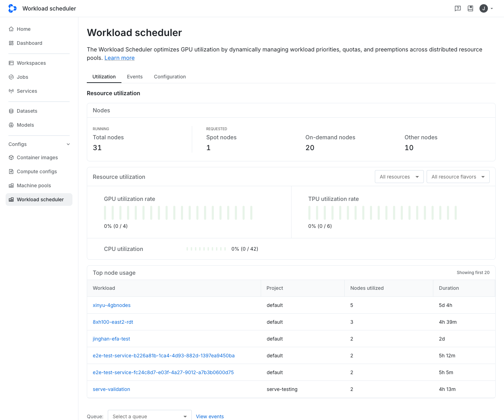This screenshot has width=504, height=420.
Task: Click the Datasets icon in sidebar
Action: point(11,111)
